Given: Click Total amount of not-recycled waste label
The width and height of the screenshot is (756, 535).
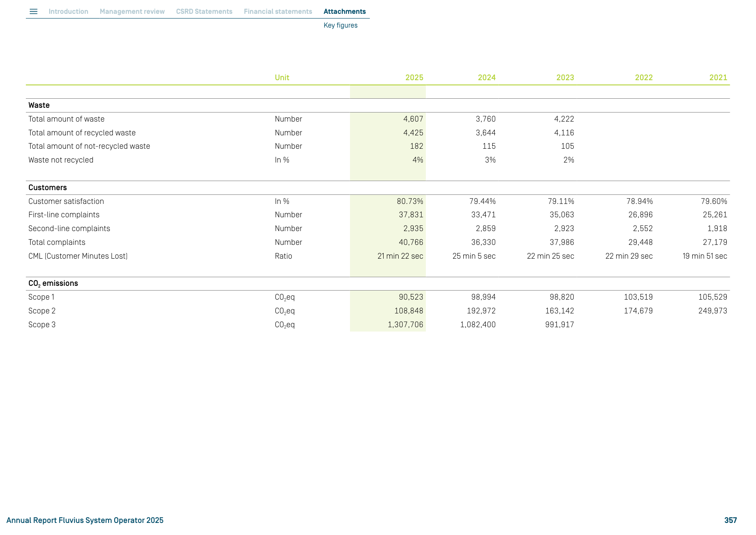Looking at the screenshot, I should [89, 146].
